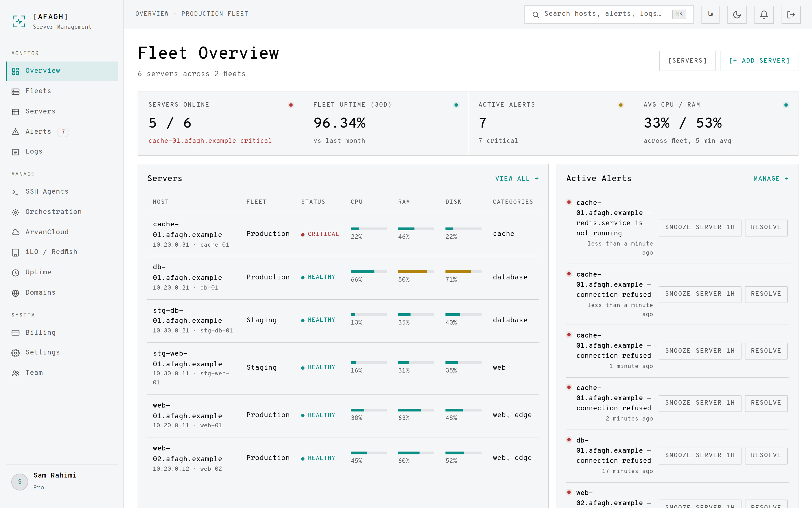This screenshot has height=508, width=812.
Task: Click the Alerts warning triangle icon
Action: [16, 132]
